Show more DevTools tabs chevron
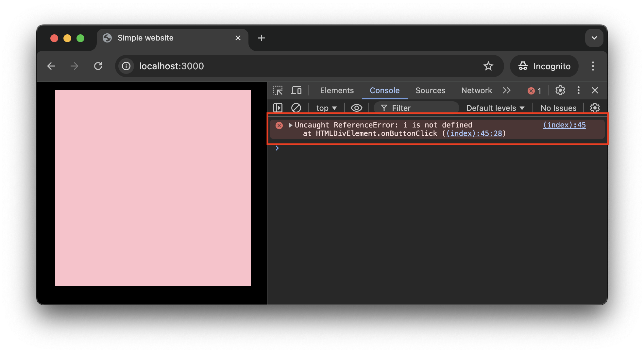Screen dimensions: 644x353 (x=506, y=91)
